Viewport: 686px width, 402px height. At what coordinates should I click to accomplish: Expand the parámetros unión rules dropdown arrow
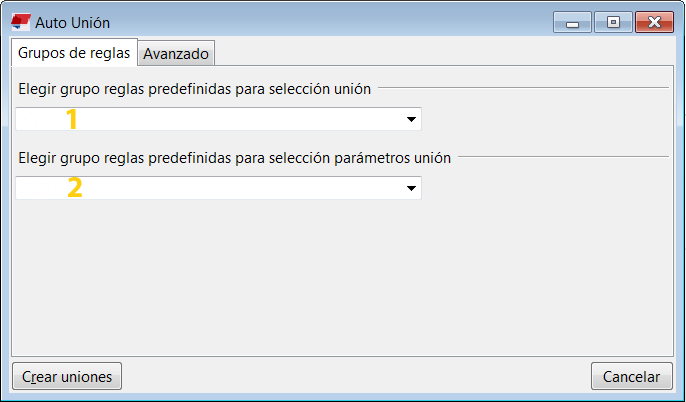[411, 188]
